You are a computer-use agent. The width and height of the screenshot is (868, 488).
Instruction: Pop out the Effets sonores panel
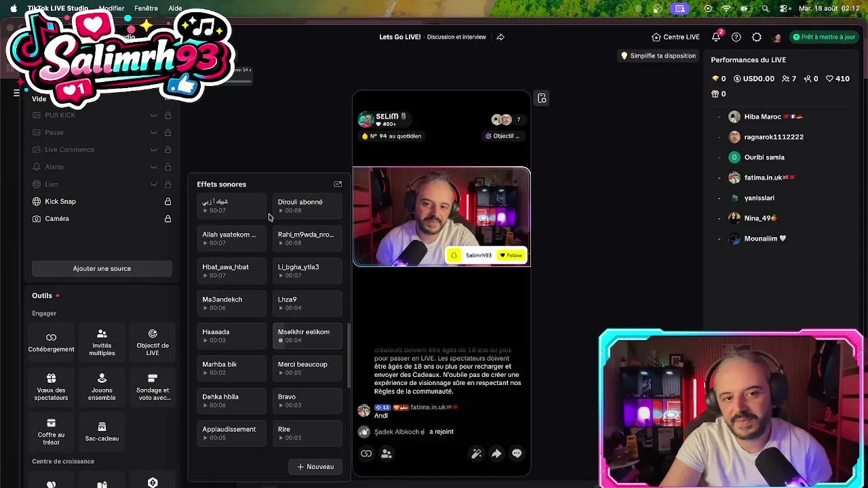point(338,184)
